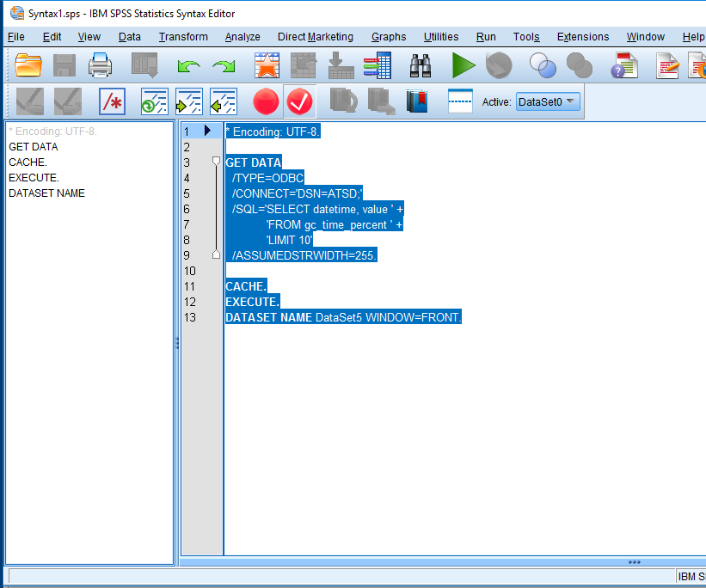
Task: Click the 'LIMIT 10' line in the editor
Action: pyautogui.click(x=289, y=240)
